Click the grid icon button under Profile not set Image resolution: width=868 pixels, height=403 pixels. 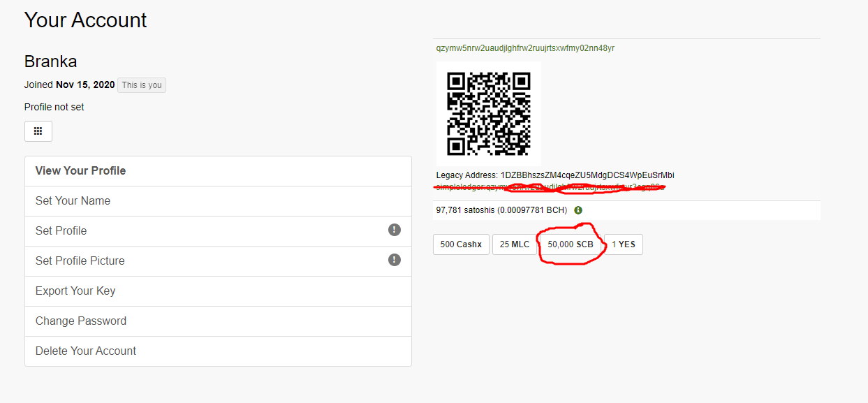click(x=38, y=131)
